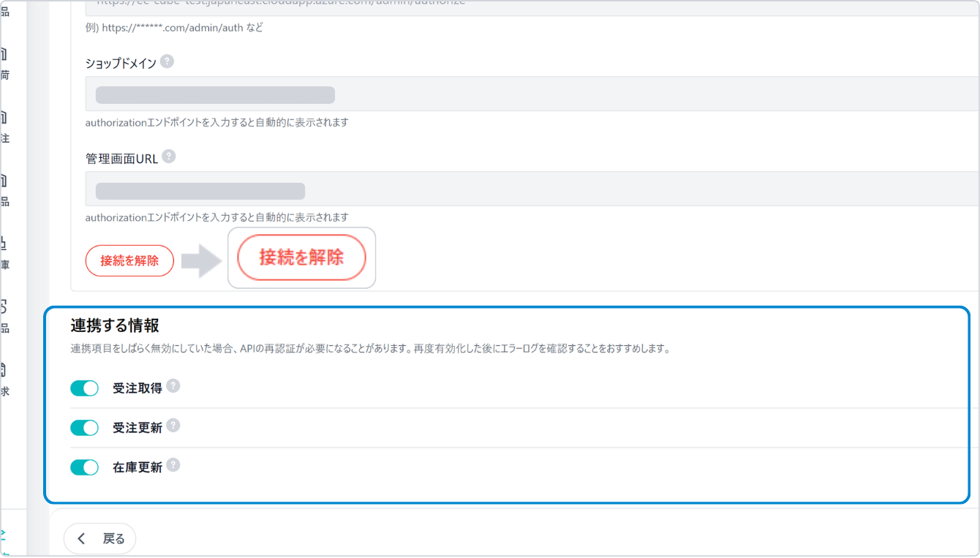Viewport: 980px width, 558px height.
Task: Click the enlarged 接続を解除 callout button
Action: (x=301, y=257)
